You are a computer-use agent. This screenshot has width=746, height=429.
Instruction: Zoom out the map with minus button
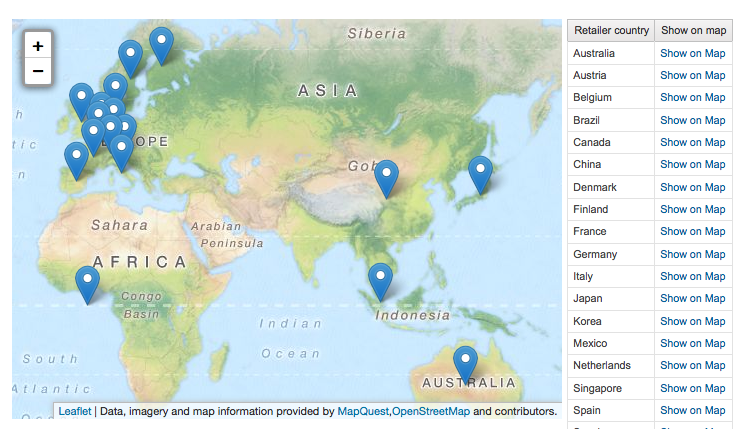pos(38,71)
